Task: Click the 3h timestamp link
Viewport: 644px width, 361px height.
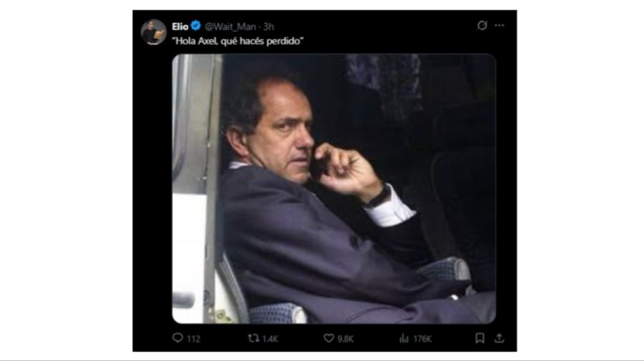Action: click(x=268, y=26)
